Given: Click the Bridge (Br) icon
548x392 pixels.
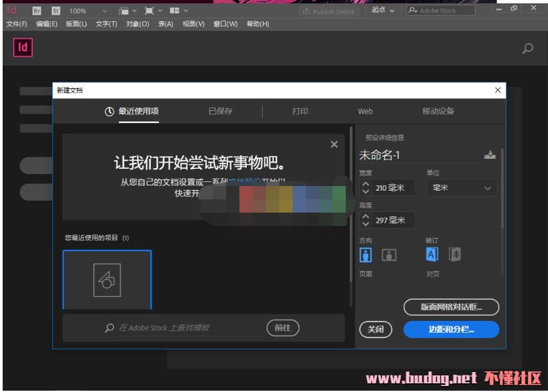Looking at the screenshot, I should point(37,11).
